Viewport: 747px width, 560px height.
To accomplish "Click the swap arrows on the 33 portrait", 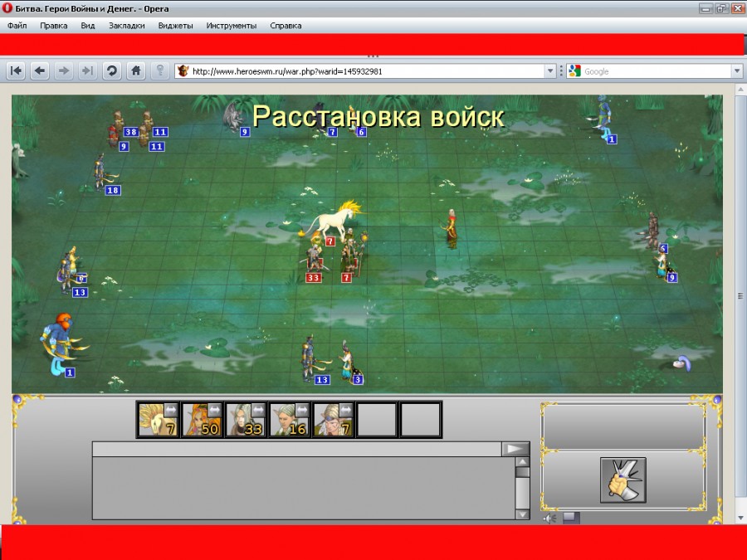I will pos(258,410).
